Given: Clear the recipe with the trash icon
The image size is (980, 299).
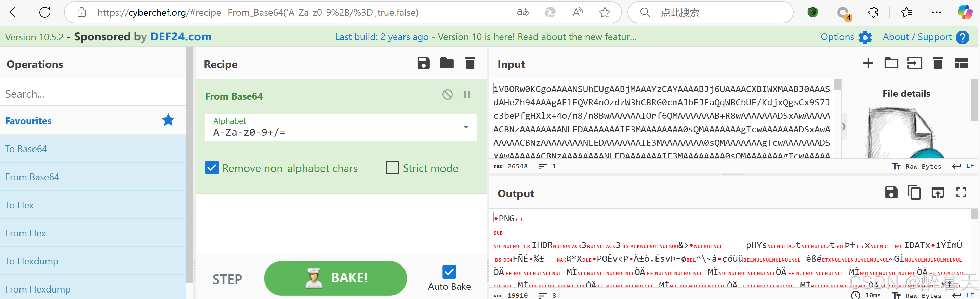Looking at the screenshot, I should coord(470,63).
